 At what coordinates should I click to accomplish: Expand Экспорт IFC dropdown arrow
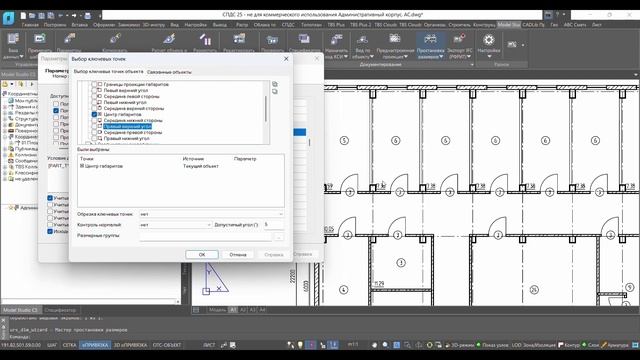(x=468, y=57)
